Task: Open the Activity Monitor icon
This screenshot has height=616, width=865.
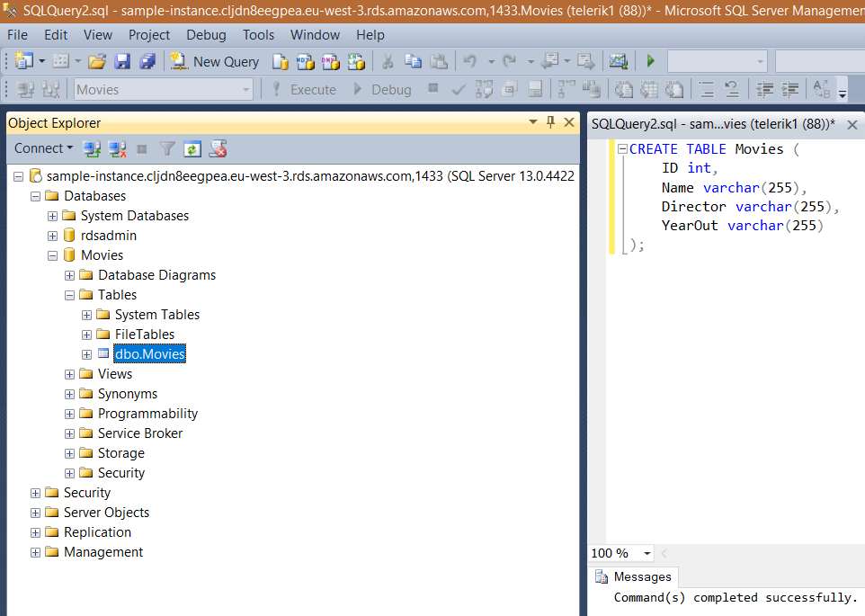Action: point(619,61)
